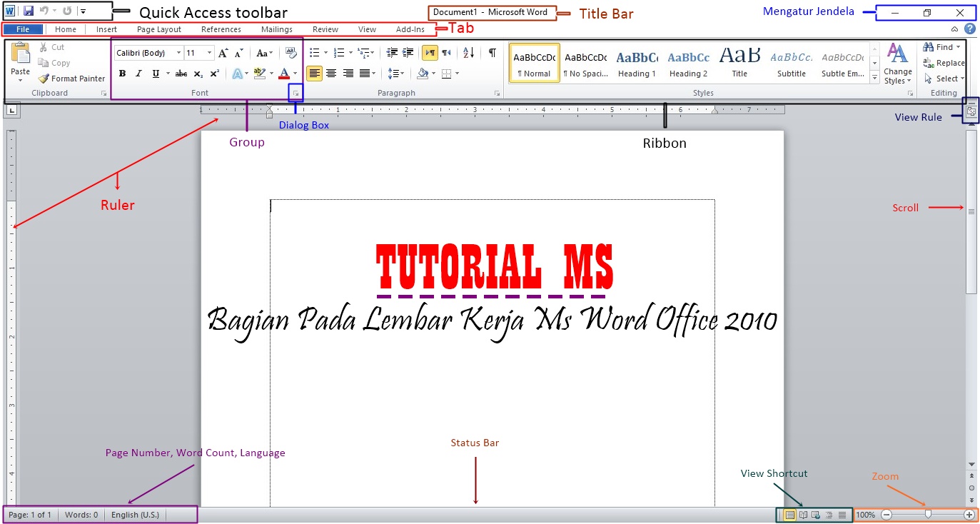Expand the font size dropdown
Image resolution: width=980 pixels, height=524 pixels.
click(x=210, y=52)
